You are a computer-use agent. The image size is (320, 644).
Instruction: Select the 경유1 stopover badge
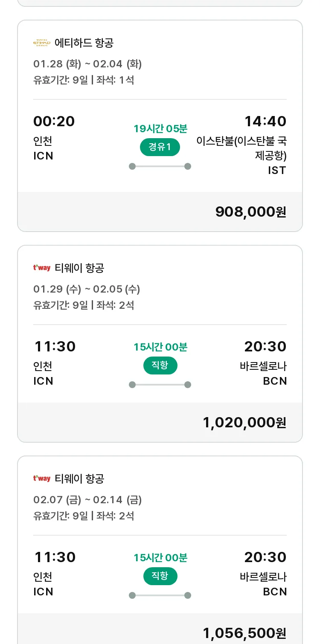point(160,147)
